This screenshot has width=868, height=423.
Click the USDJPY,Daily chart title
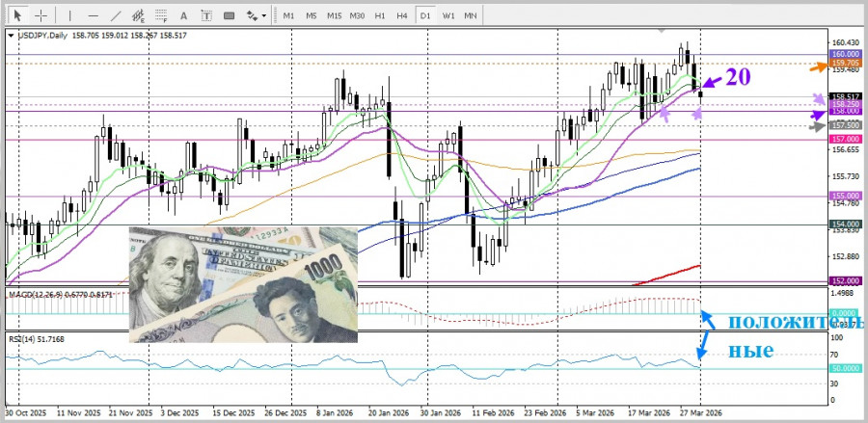(x=42, y=36)
